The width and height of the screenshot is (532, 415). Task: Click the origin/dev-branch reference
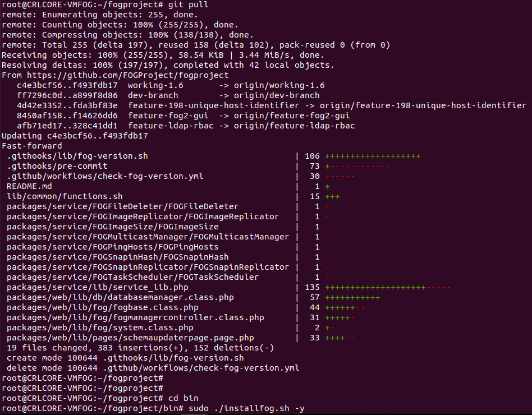click(277, 95)
